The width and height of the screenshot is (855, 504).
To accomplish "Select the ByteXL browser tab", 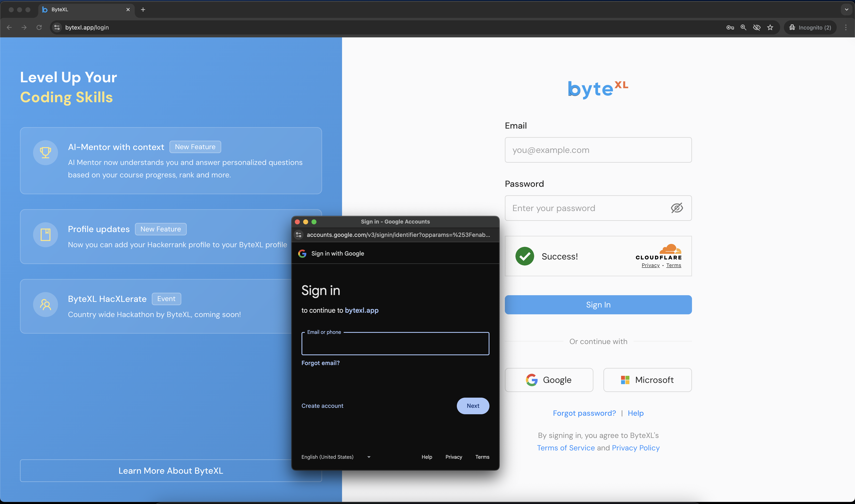I will pos(82,10).
